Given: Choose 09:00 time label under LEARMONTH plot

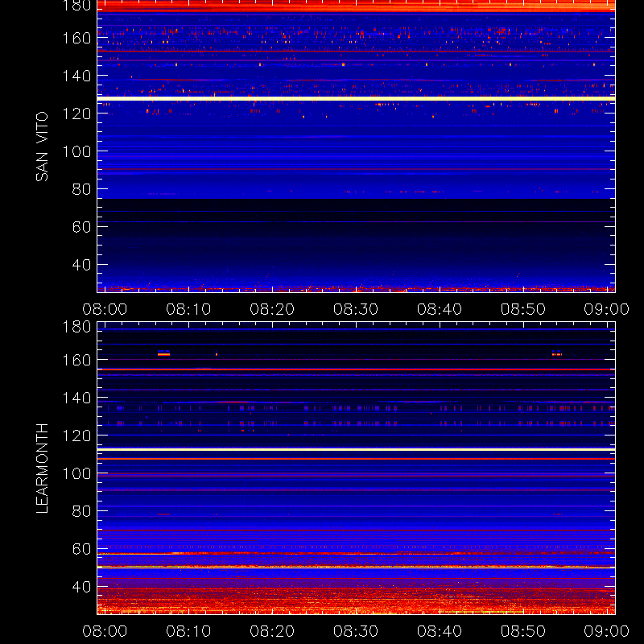Looking at the screenshot, I should click(607, 631).
